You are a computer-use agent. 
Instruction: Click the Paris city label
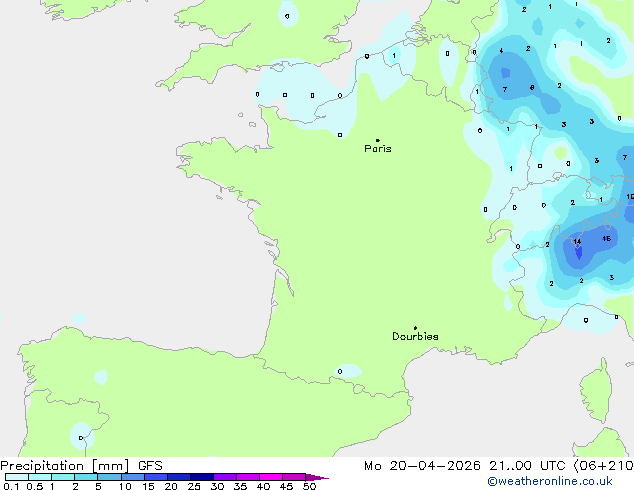point(378,149)
